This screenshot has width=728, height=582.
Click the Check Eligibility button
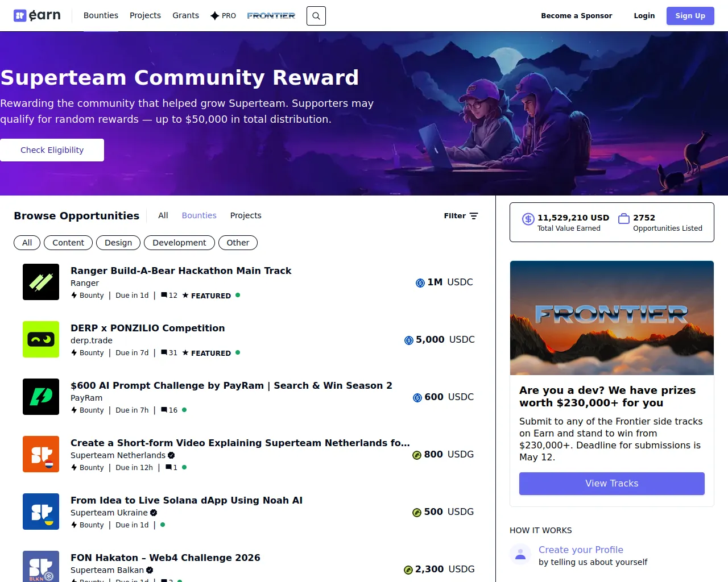52,150
